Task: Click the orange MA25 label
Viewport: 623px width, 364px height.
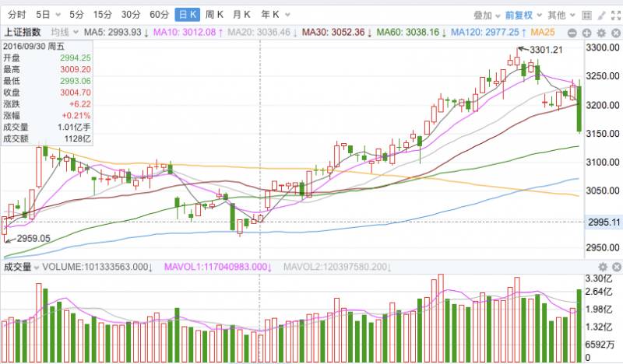Action: 543,32
